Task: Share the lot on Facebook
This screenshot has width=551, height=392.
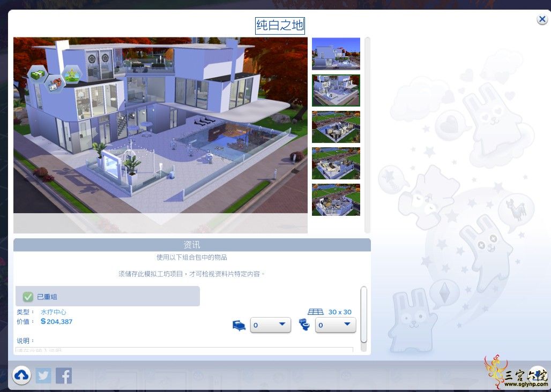Action: 64,376
